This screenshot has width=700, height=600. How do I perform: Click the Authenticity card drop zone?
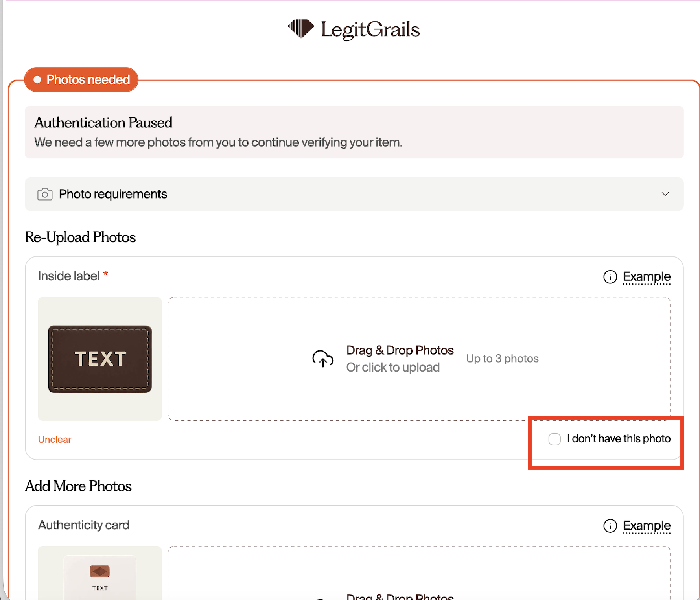419,573
